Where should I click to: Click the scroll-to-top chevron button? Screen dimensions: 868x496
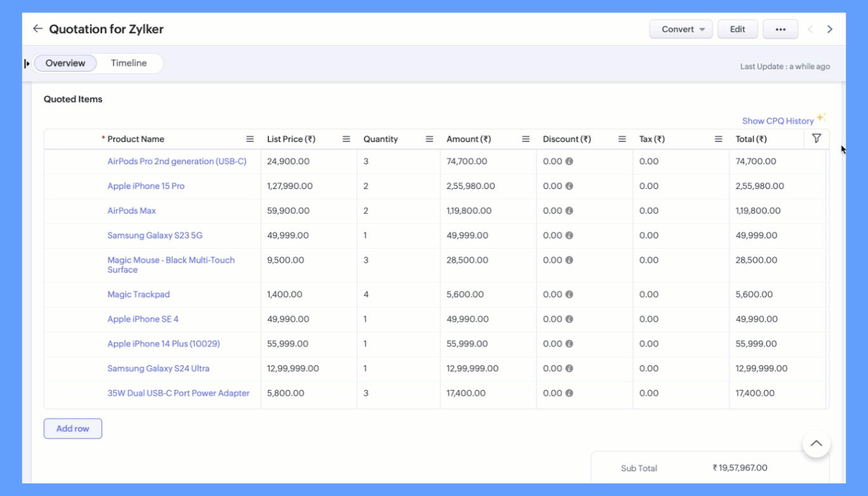(816, 443)
